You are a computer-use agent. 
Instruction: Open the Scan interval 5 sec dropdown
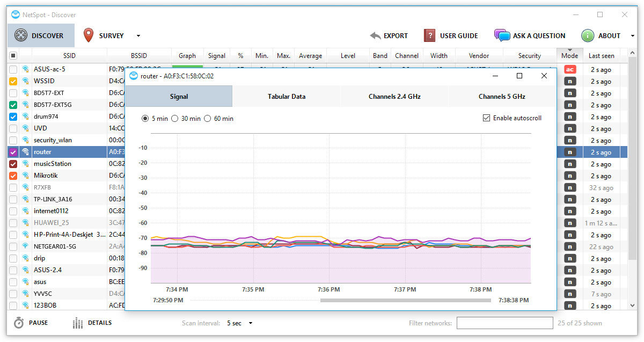pos(239,323)
